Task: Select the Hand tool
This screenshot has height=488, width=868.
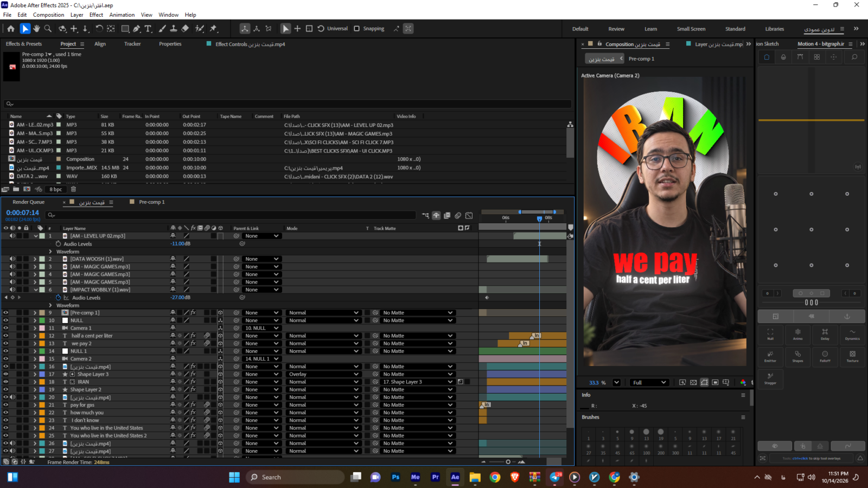Action: click(x=36, y=29)
